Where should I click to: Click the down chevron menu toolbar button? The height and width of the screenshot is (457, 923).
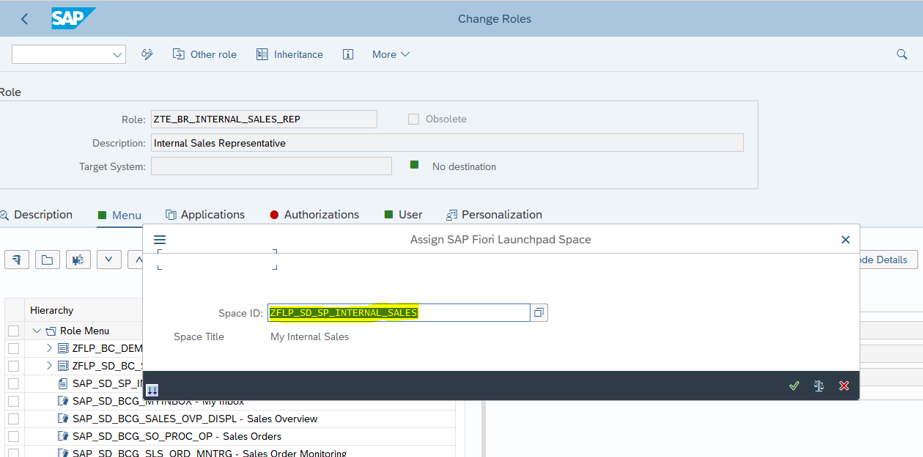tap(108, 259)
